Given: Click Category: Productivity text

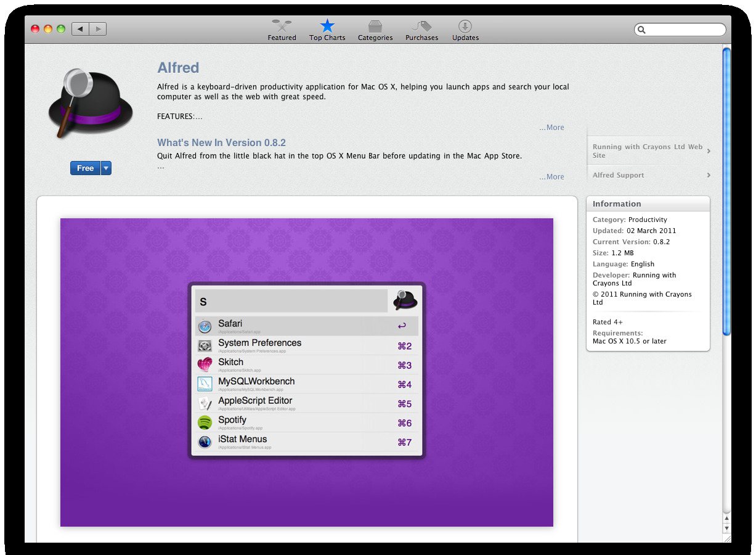Looking at the screenshot, I should 630,220.
